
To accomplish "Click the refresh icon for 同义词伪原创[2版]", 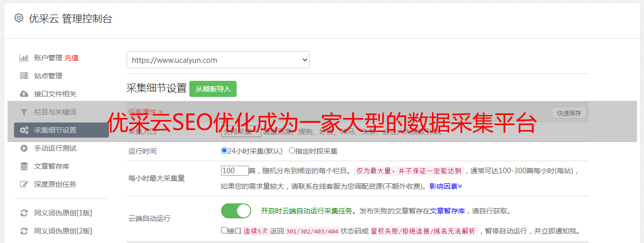I will click(24, 231).
